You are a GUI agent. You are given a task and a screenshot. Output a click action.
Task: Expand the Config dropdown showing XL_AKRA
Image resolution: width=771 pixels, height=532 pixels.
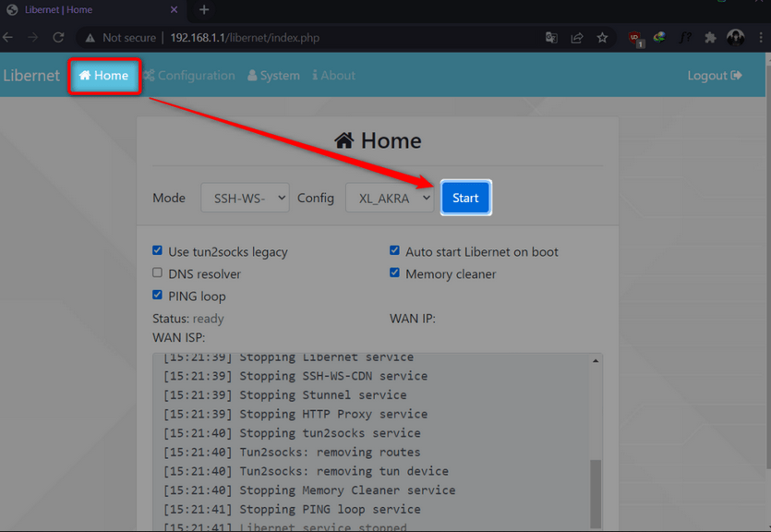pyautogui.click(x=390, y=198)
